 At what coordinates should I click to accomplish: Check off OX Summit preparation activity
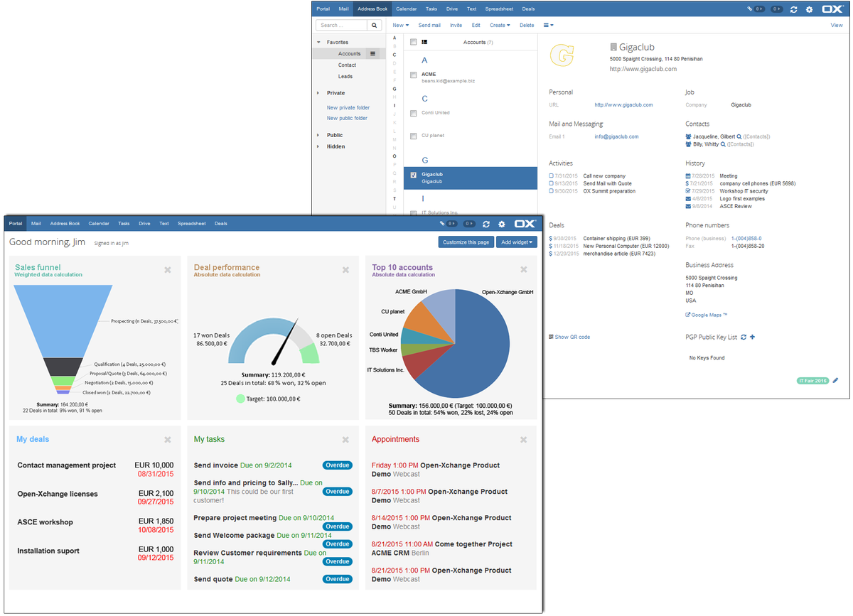[x=551, y=191]
